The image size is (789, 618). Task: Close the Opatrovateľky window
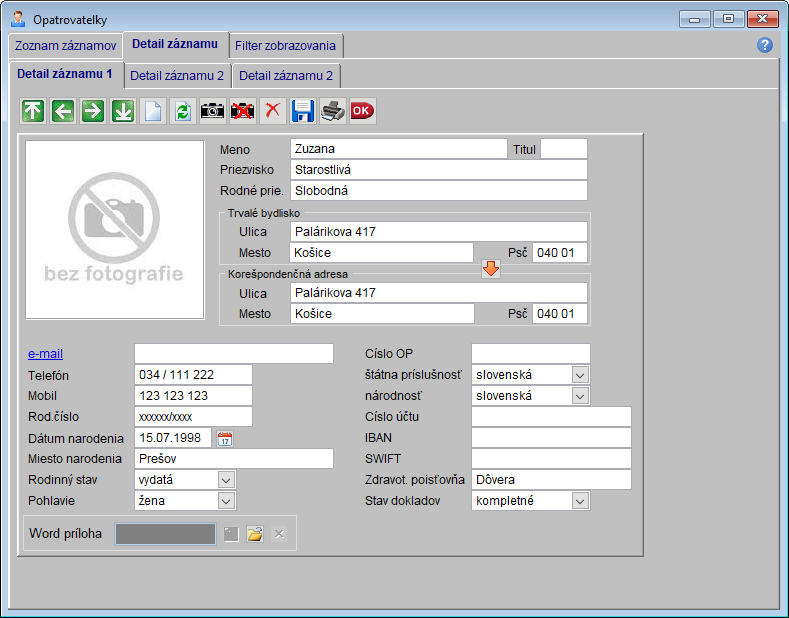763,20
